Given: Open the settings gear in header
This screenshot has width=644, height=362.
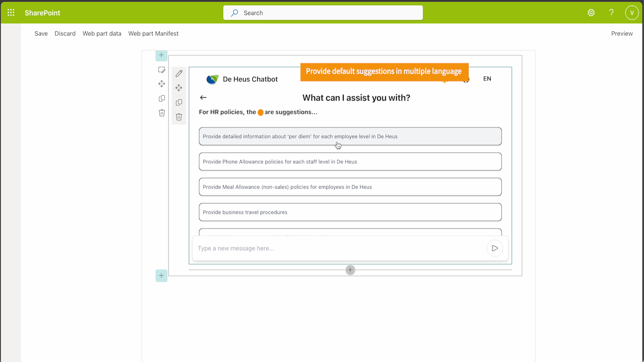Looking at the screenshot, I should point(591,12).
